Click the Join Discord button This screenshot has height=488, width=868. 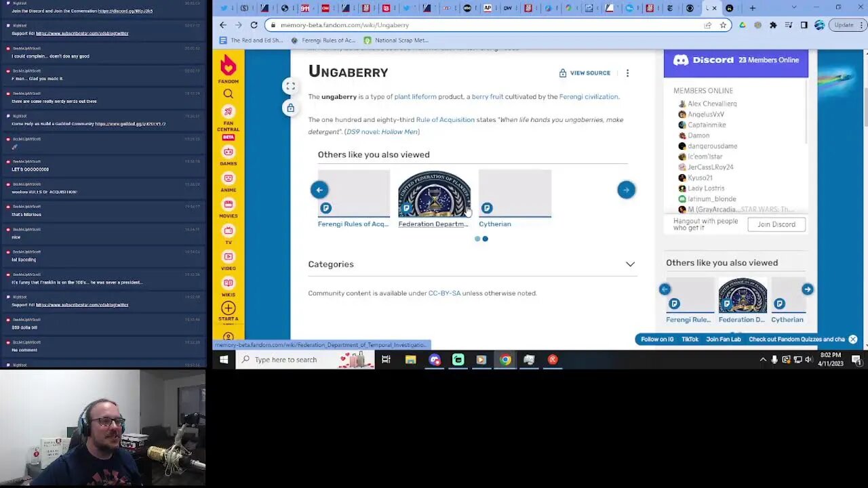coord(776,224)
